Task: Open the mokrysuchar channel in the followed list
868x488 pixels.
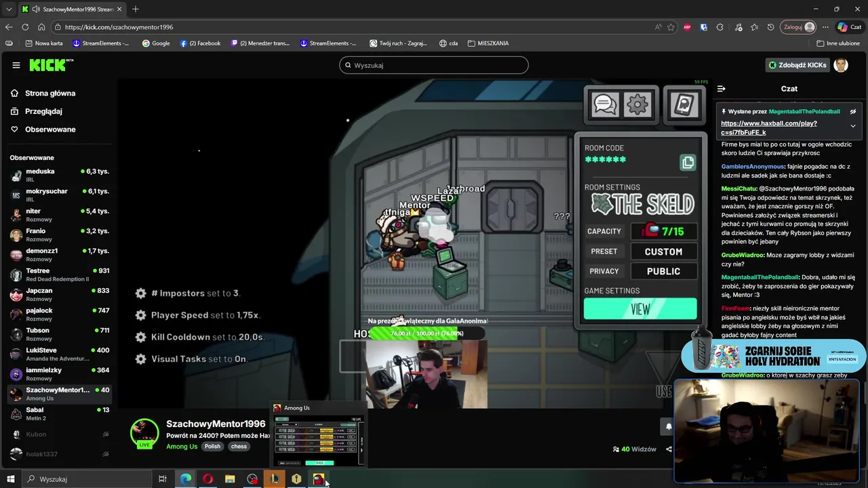Action: (x=60, y=195)
